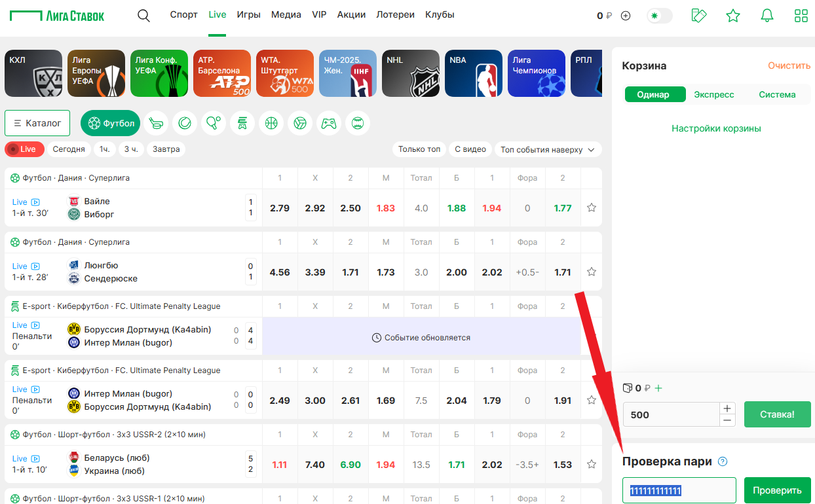The image size is (815, 504).
Task: Switch basket to Экспресс tab
Action: tap(714, 94)
